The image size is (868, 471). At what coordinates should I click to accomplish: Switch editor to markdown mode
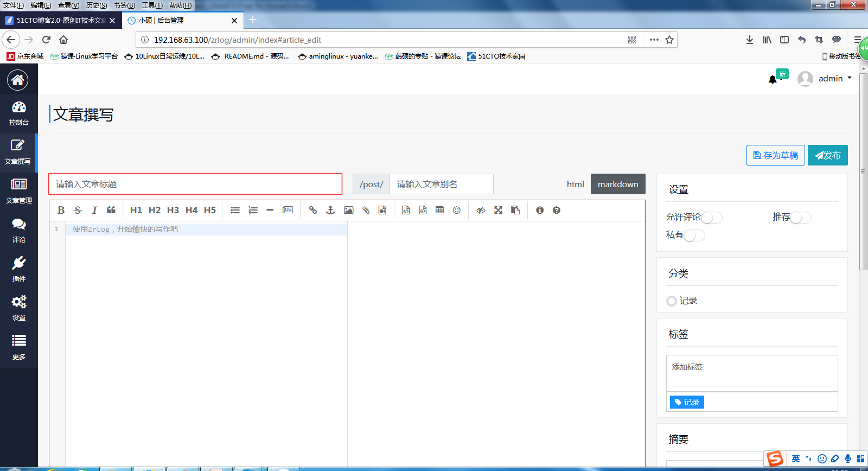click(x=618, y=184)
